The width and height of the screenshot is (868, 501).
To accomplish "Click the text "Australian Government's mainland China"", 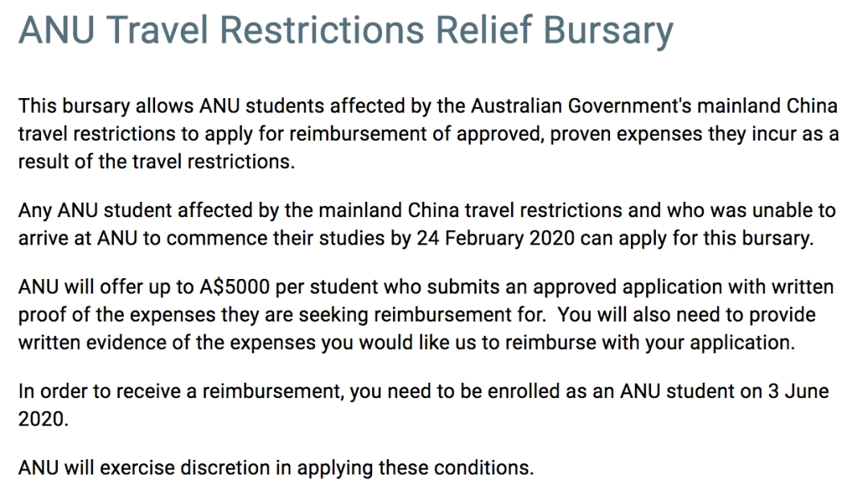I will tap(654, 105).
